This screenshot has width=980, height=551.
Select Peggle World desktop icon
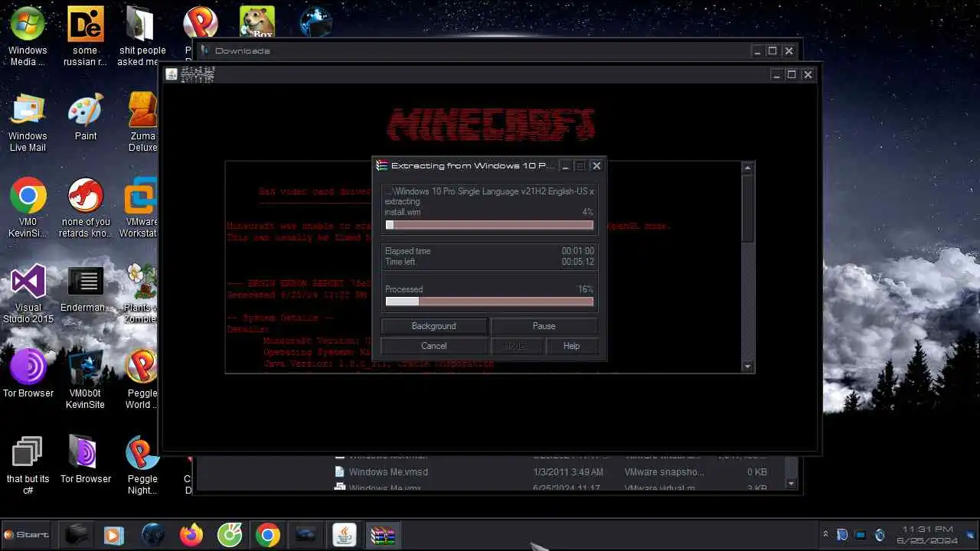click(x=142, y=380)
